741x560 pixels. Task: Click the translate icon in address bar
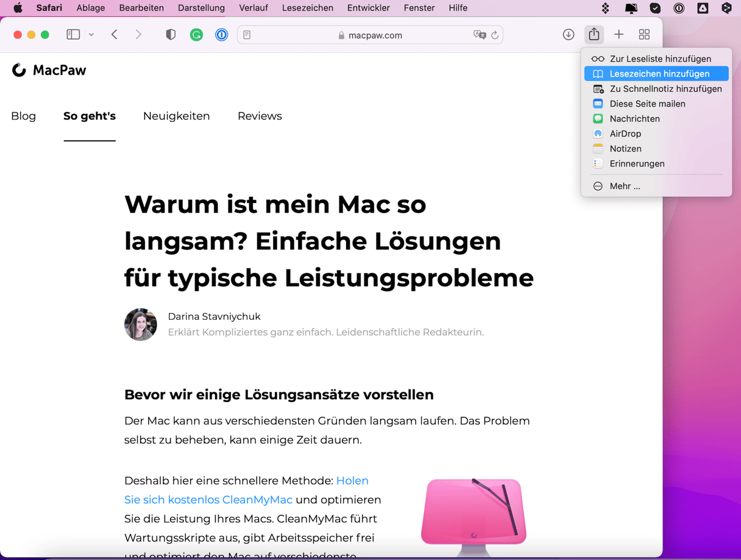[480, 35]
